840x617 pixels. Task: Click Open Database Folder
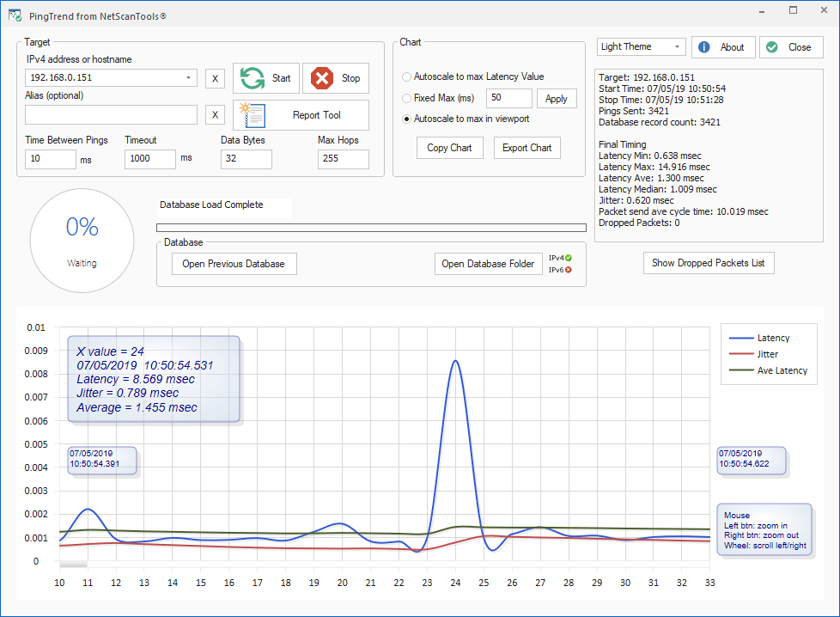488,264
